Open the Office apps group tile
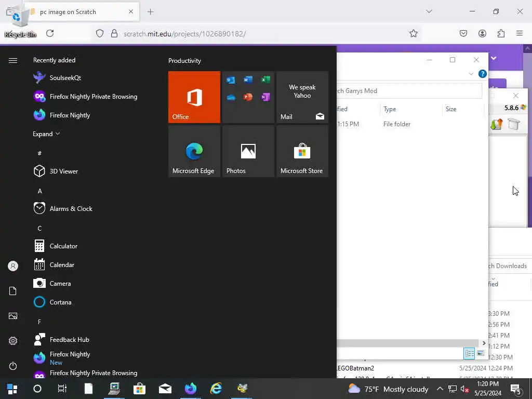532x399 pixels. coord(248,97)
